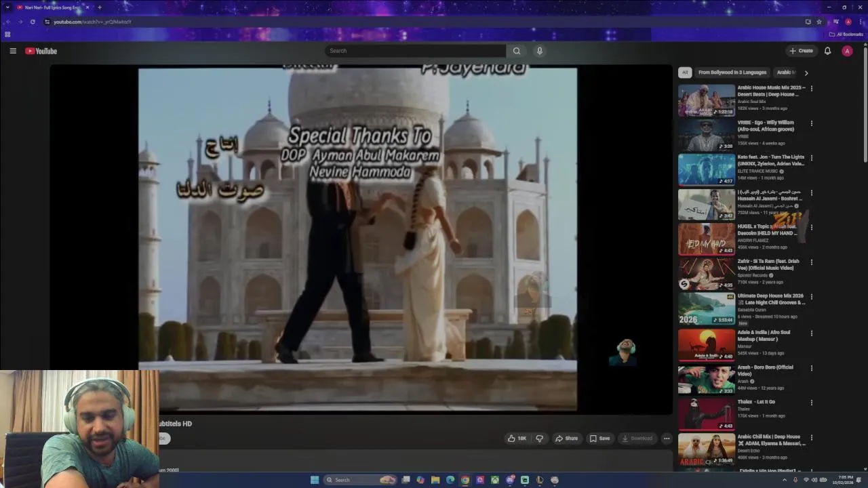Viewport: 868px width, 488px height.
Task: Start voice search with microphone icon
Action: [x=540, y=51]
